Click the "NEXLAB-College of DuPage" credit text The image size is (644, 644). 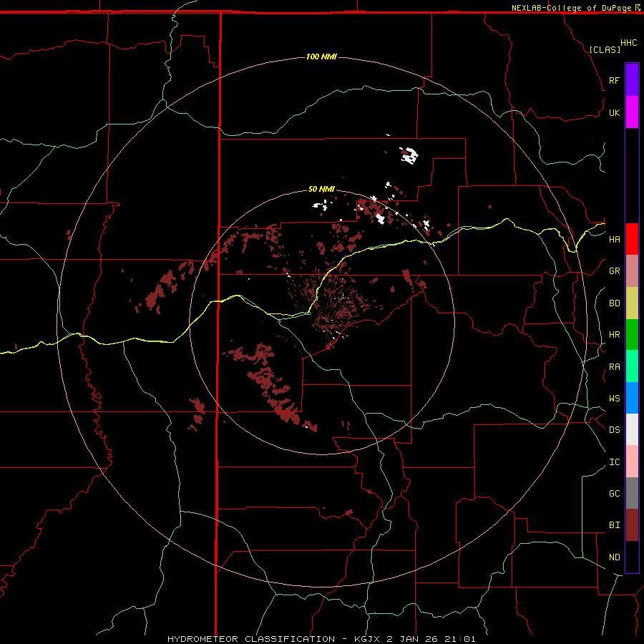pyautogui.click(x=571, y=8)
